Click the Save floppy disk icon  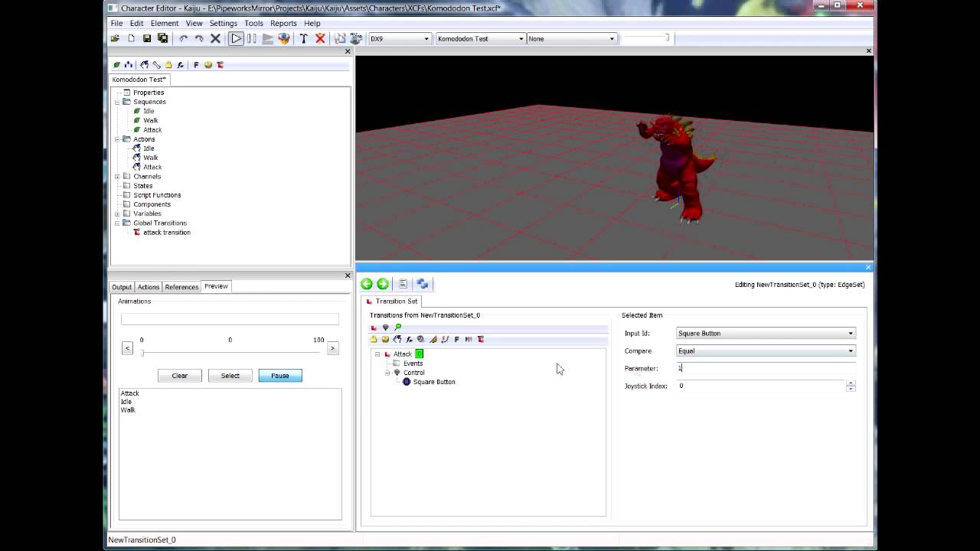point(147,38)
